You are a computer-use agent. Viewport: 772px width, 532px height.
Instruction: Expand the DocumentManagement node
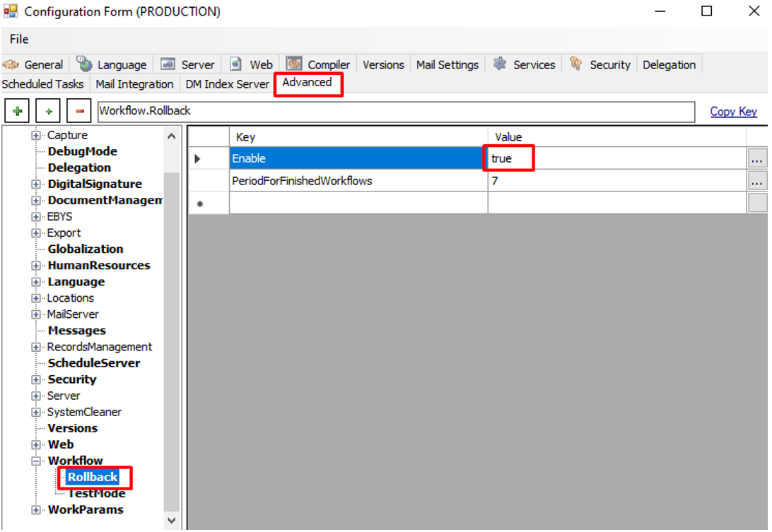coord(36,201)
